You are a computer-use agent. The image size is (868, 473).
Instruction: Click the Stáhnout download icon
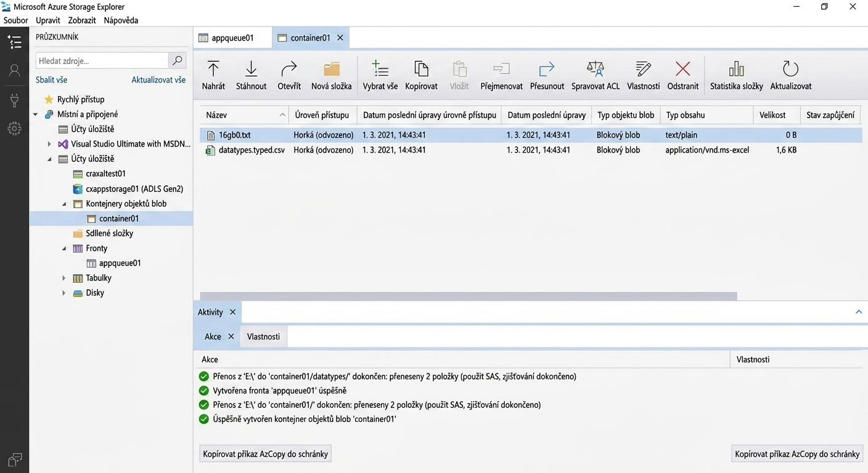(252, 68)
